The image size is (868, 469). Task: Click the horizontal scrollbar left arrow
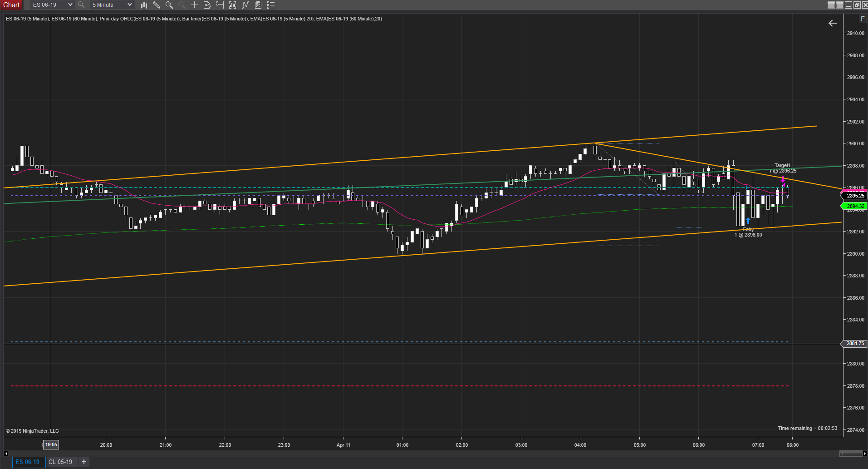click(x=6, y=454)
